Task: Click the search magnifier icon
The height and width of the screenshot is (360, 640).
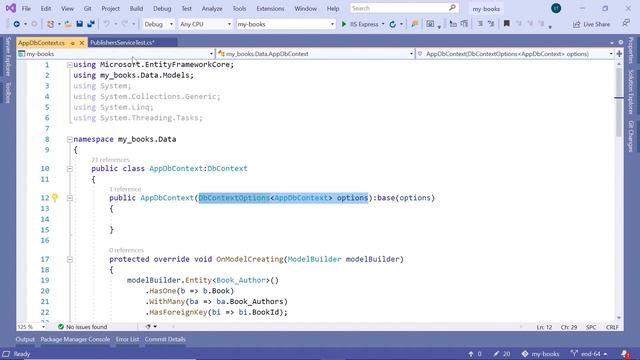Action: 452,8
